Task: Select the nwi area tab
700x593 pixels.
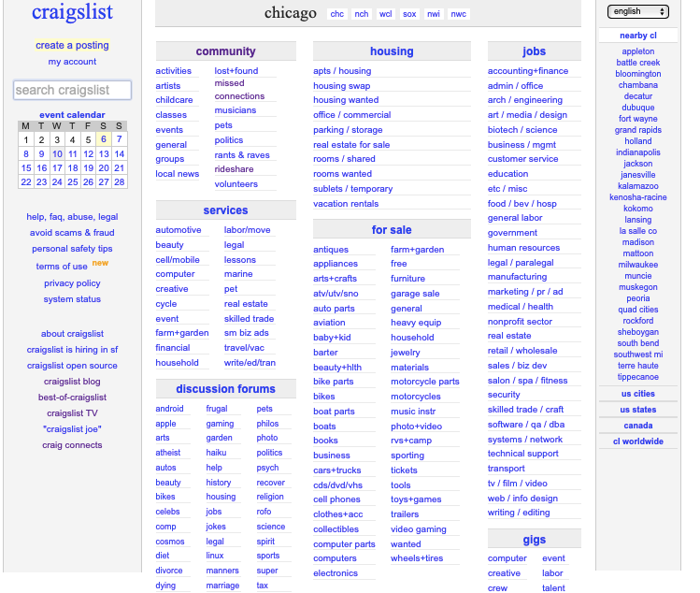Action: pyautogui.click(x=434, y=14)
